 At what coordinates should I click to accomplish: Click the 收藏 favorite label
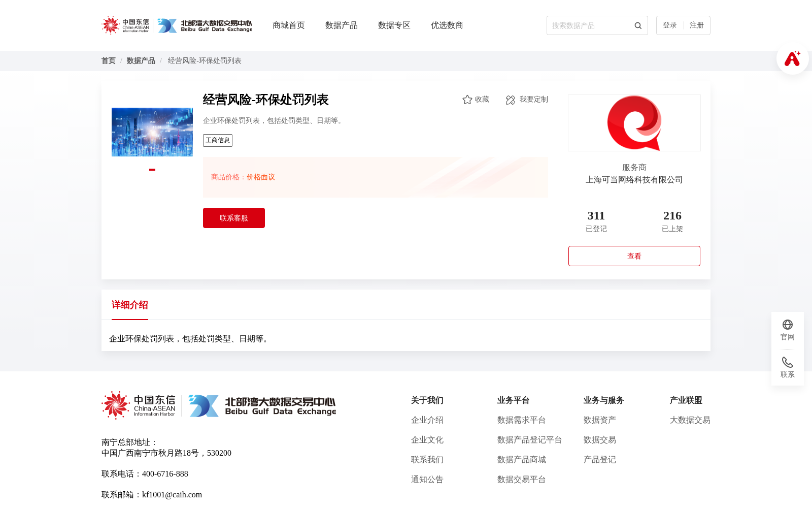coord(482,100)
